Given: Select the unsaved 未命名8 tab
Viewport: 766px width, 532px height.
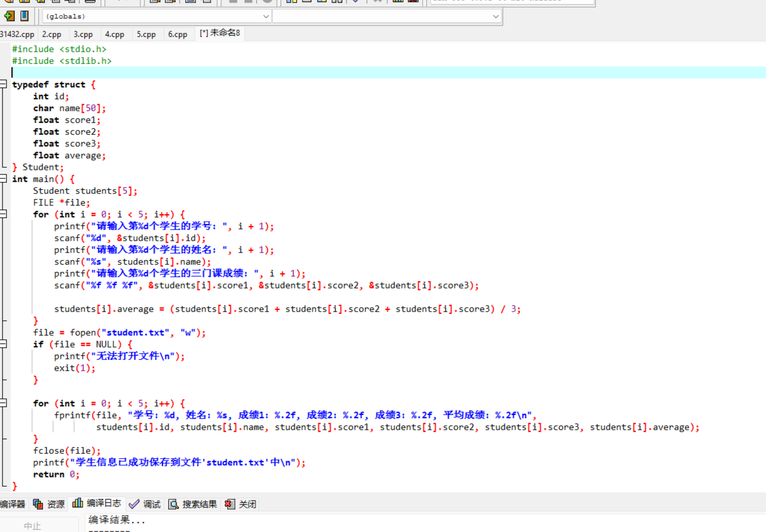Looking at the screenshot, I should pyautogui.click(x=220, y=33).
